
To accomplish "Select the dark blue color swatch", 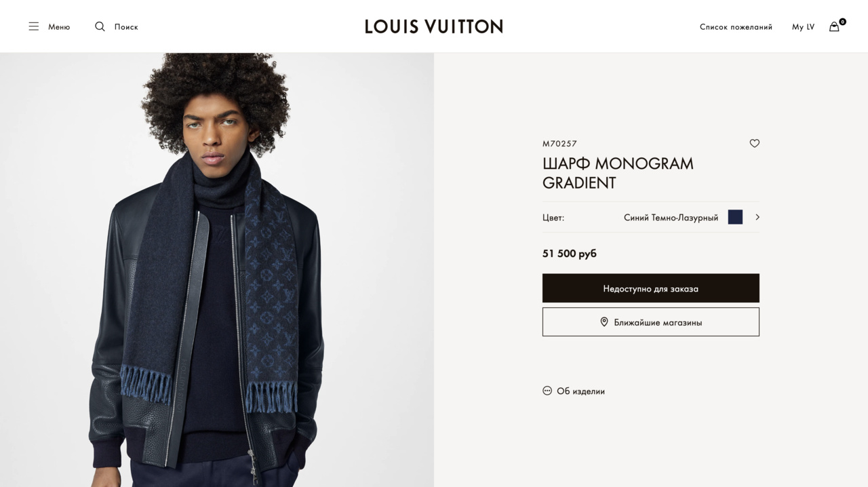I will [735, 217].
